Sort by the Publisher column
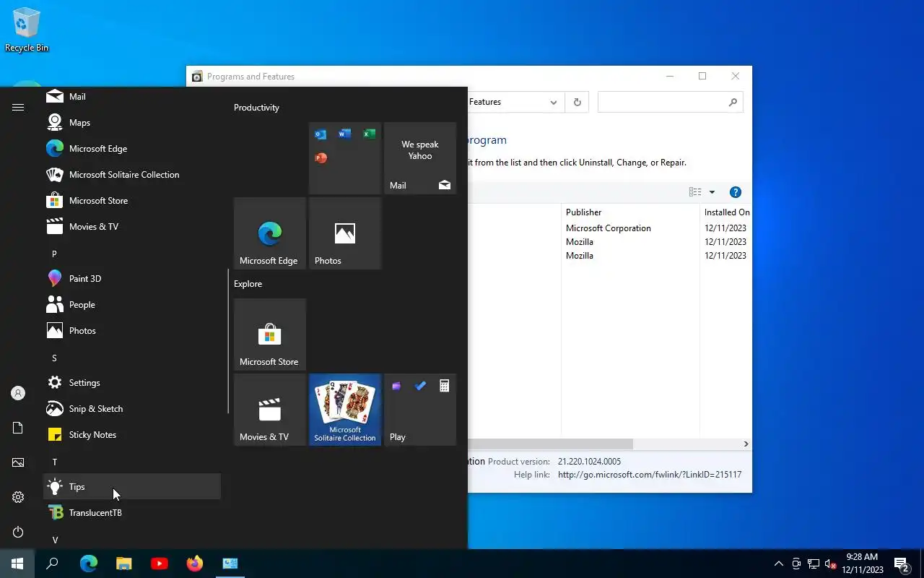924x578 pixels. (x=630, y=212)
